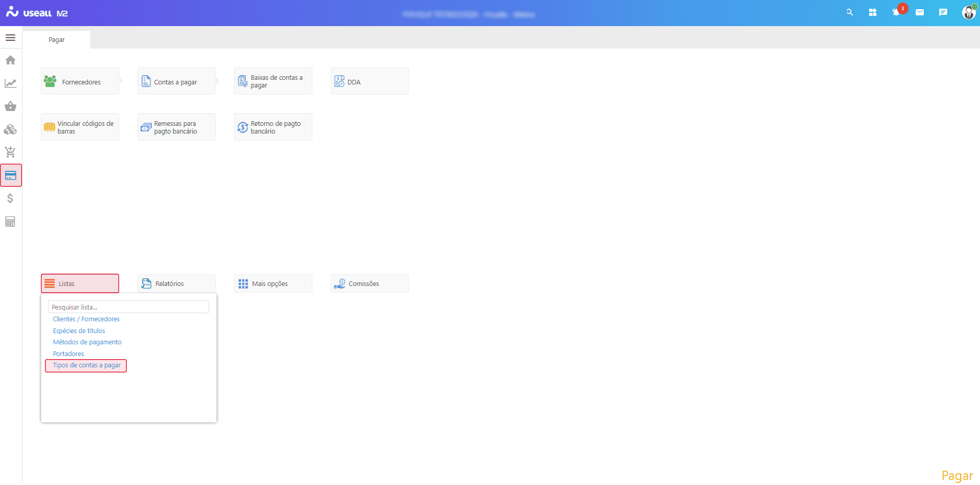Expand the Relatórios menu
Screen dimensions: 980x485
(176, 283)
